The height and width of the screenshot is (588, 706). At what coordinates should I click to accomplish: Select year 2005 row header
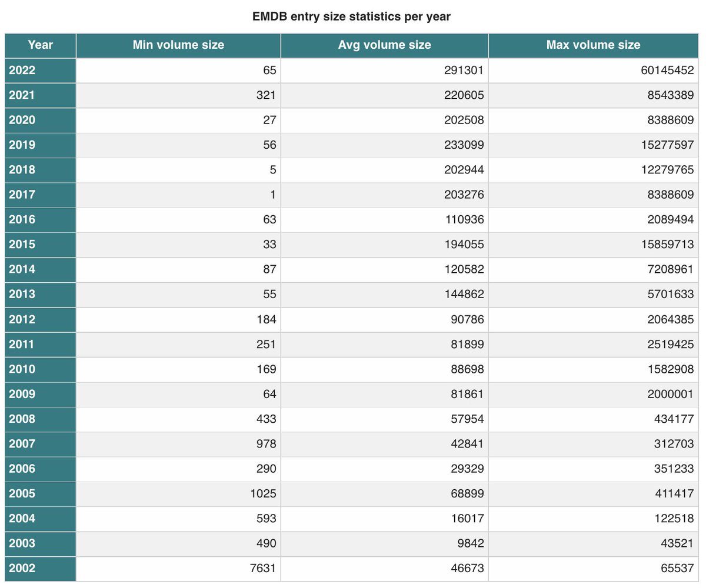tap(41, 494)
